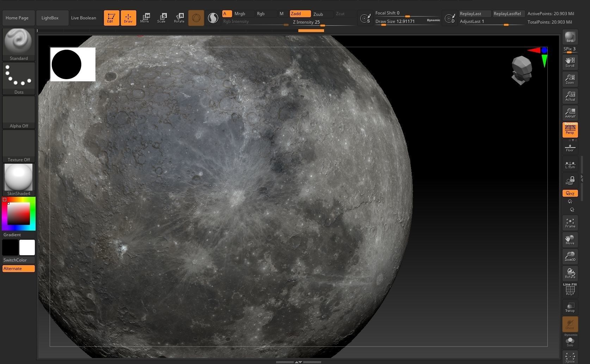Open the SkinShade4 material picker
Screen dimensions: 590x364
point(18,180)
